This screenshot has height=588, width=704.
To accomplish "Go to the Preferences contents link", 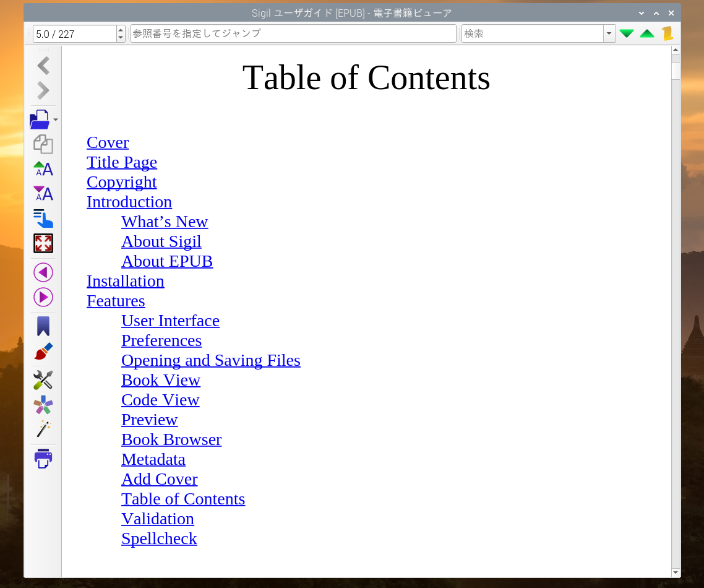I will click(x=161, y=340).
